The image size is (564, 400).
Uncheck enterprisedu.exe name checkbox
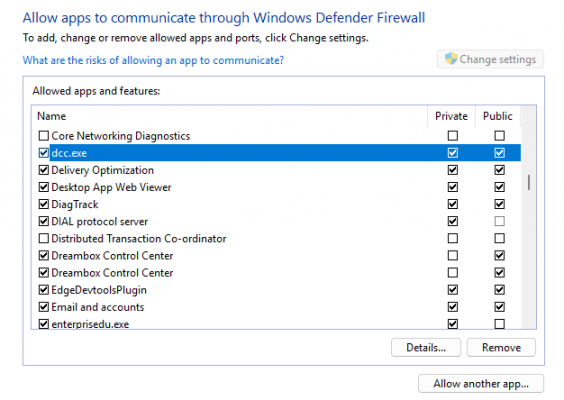click(x=44, y=324)
